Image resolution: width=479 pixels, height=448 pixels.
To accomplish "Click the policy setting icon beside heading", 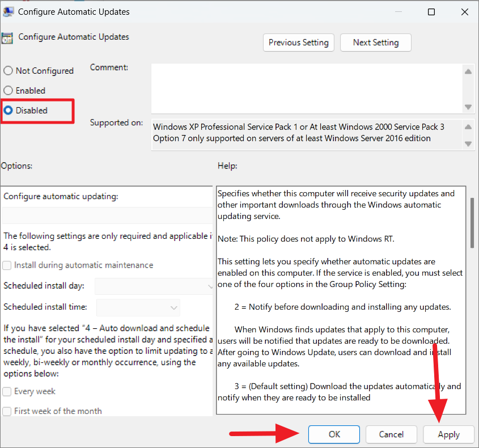I will click(x=7, y=38).
